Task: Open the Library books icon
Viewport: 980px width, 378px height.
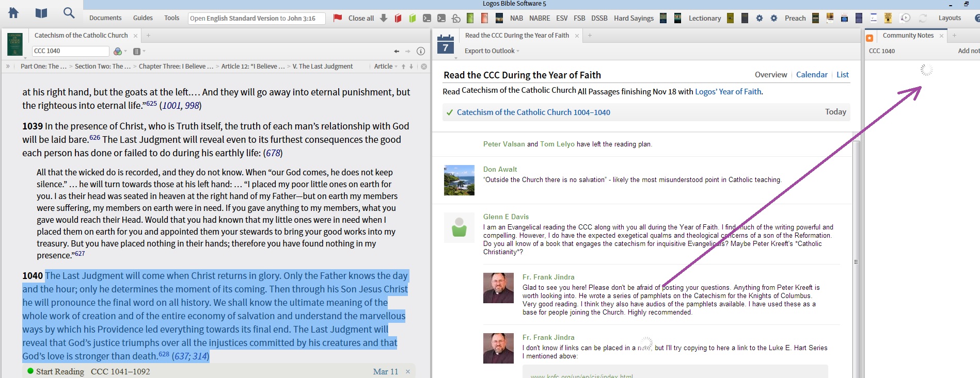Action: tap(41, 13)
